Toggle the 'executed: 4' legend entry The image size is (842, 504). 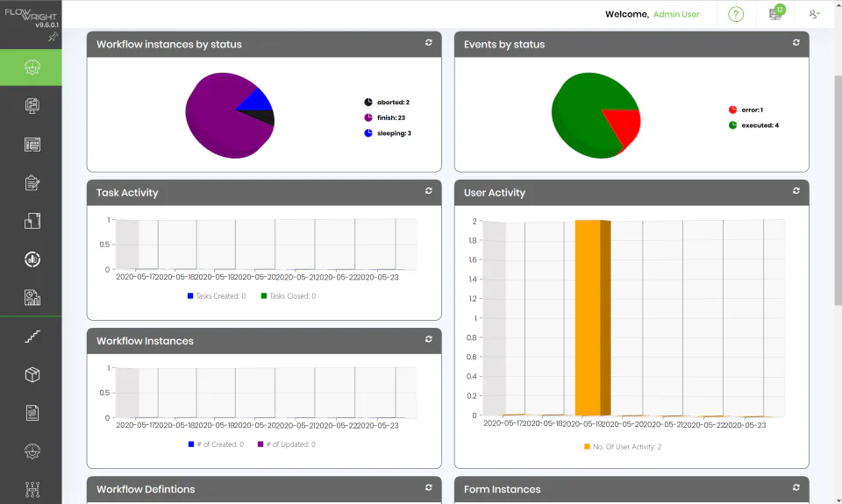coord(753,125)
